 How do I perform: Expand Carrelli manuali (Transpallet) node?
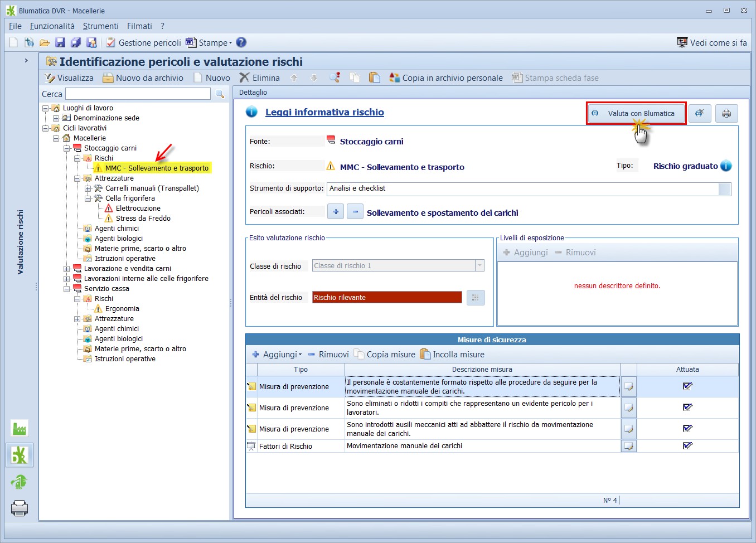(88, 188)
